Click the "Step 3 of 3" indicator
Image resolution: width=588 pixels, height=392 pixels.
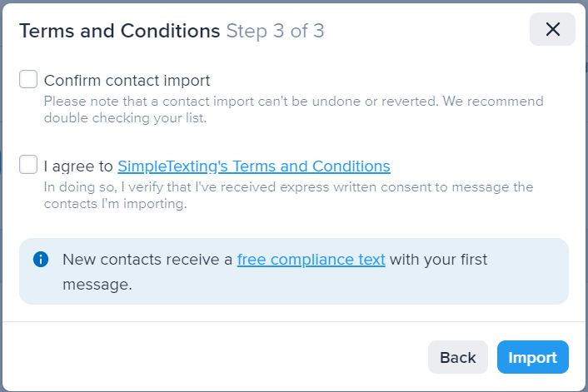pos(275,31)
